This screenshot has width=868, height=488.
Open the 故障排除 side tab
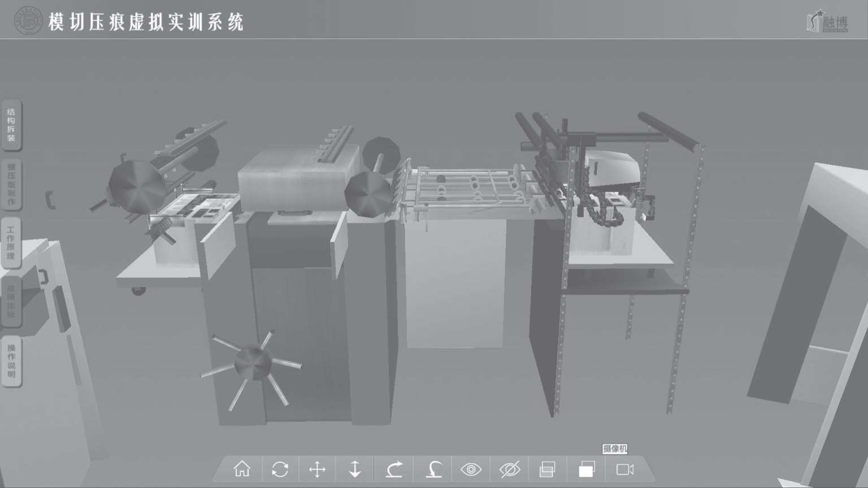click(x=11, y=301)
